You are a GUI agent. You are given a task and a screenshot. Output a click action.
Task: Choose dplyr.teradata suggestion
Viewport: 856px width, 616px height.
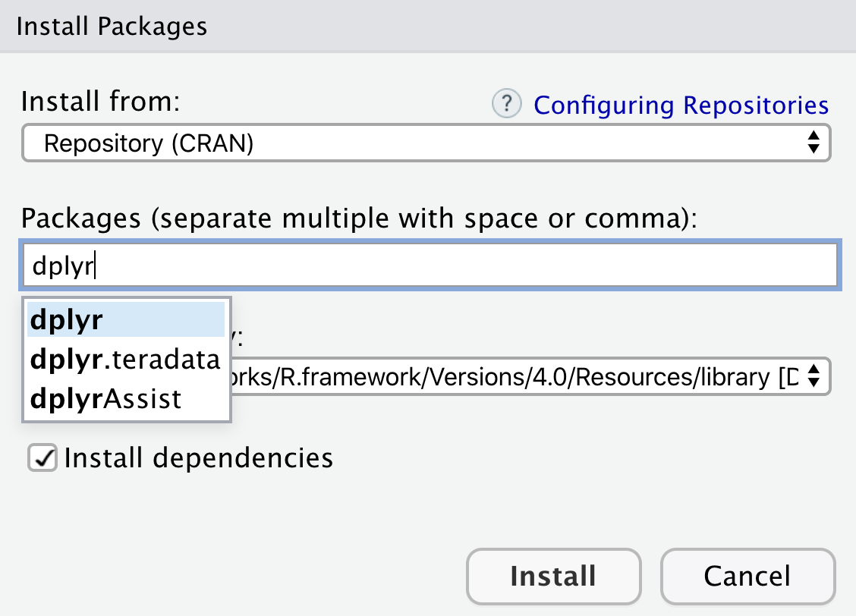(125, 359)
